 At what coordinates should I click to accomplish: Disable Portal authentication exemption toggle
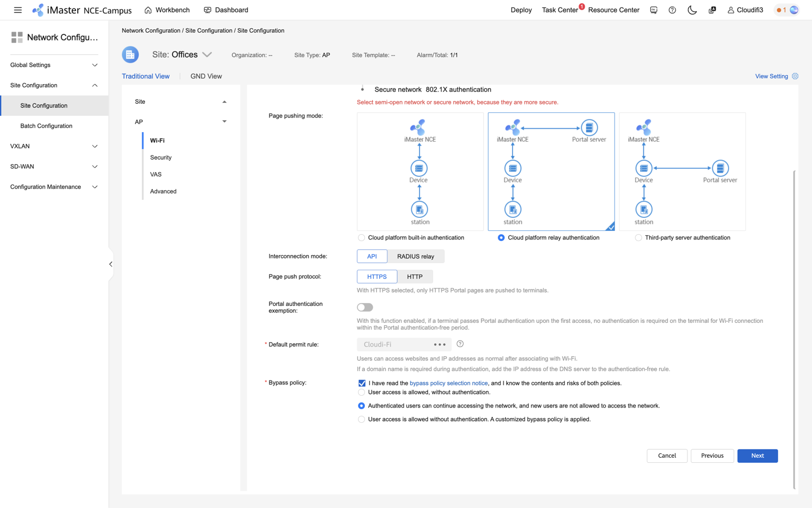coord(364,306)
